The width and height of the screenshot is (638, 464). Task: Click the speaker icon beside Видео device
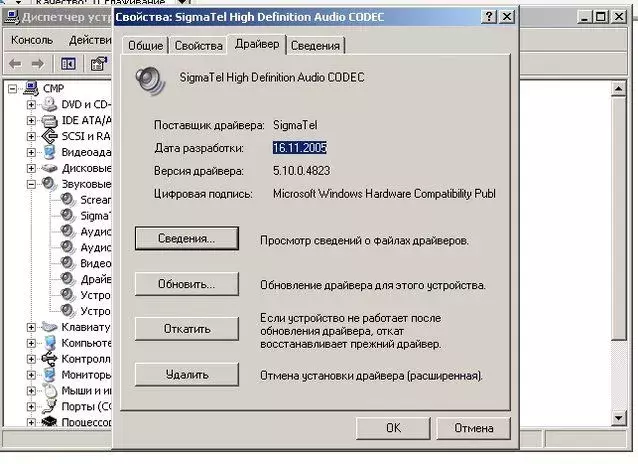[68, 263]
